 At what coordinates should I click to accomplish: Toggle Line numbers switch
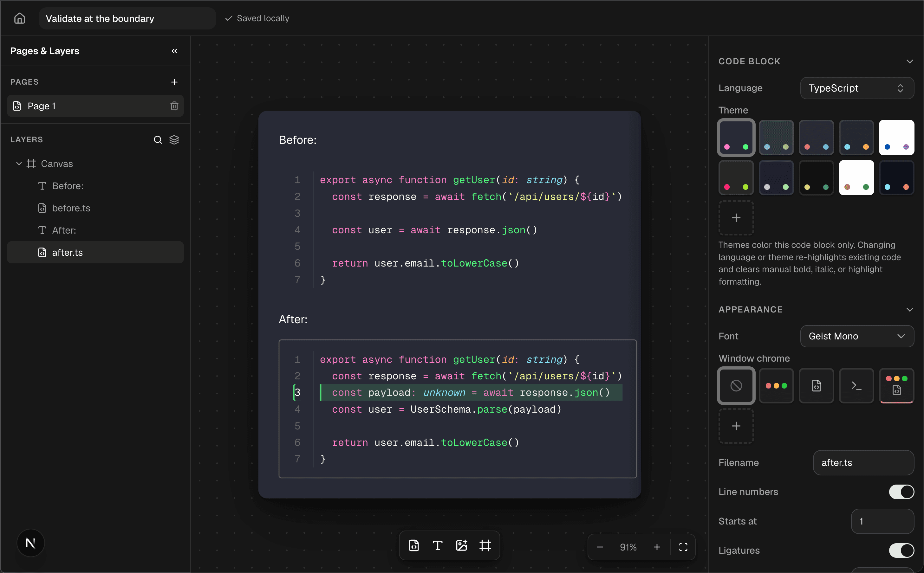point(901,492)
